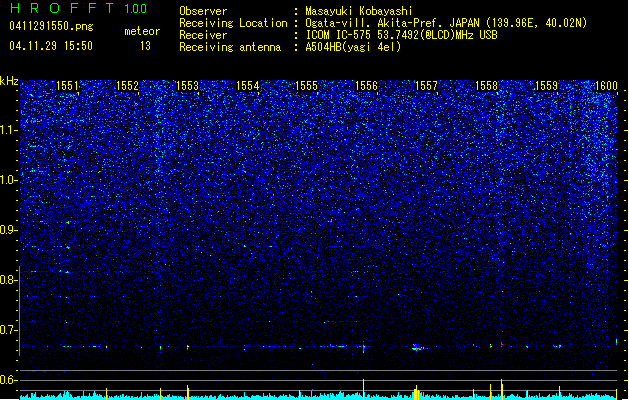Viewport: 629px width, 400px height.
Task: Click the meteor count value 13
Action: pos(145,46)
